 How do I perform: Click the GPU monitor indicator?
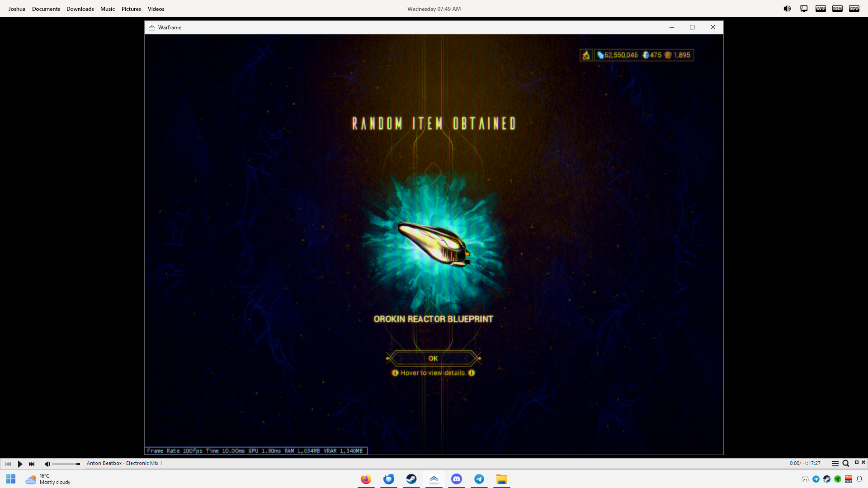854,9
